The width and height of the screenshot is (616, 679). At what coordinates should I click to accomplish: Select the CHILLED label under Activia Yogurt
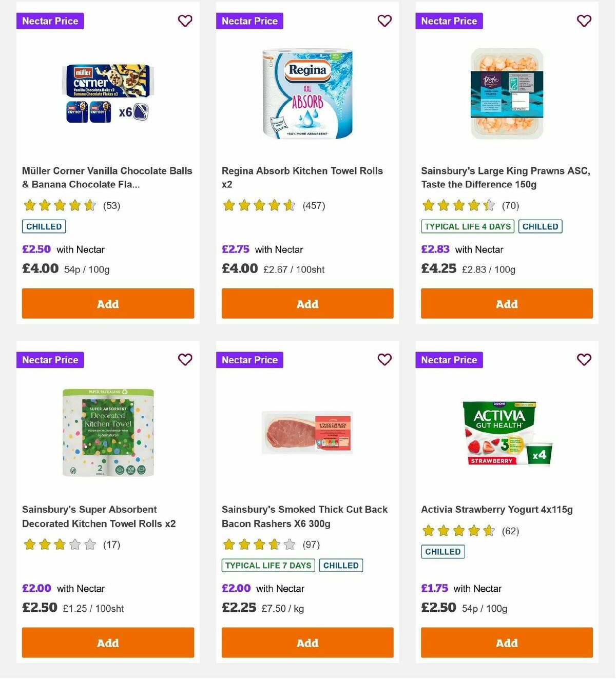(442, 552)
